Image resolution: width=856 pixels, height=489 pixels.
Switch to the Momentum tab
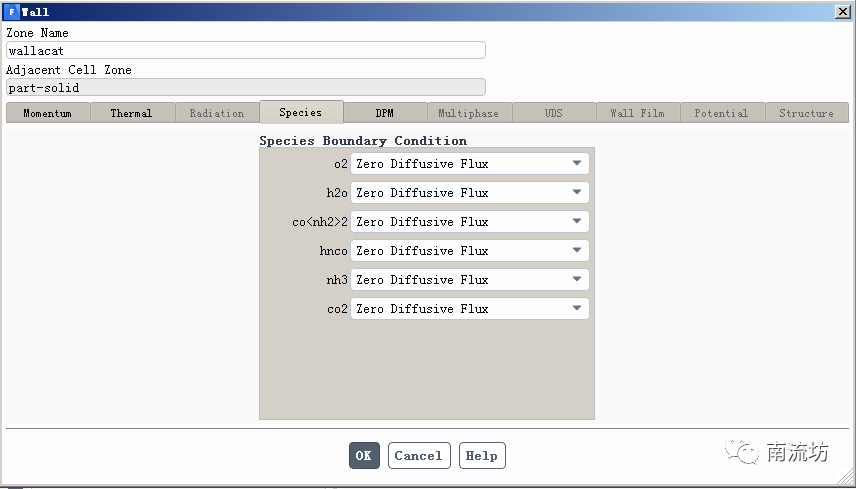[x=48, y=113]
